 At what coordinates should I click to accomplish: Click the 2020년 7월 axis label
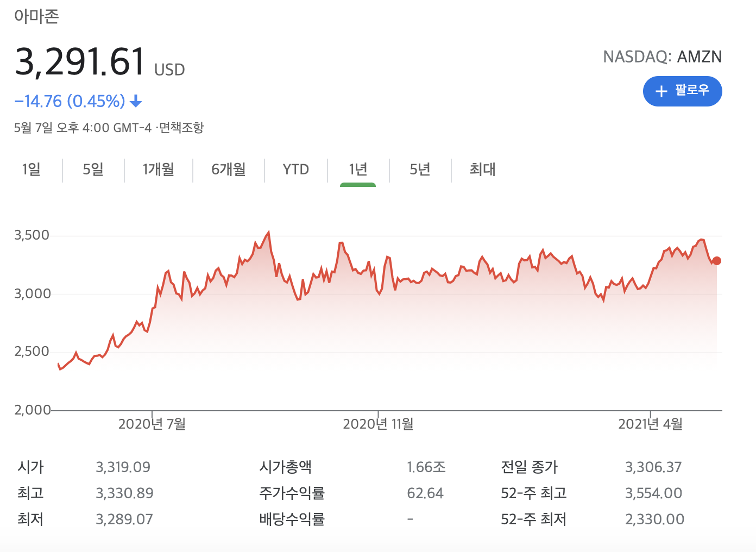152,424
